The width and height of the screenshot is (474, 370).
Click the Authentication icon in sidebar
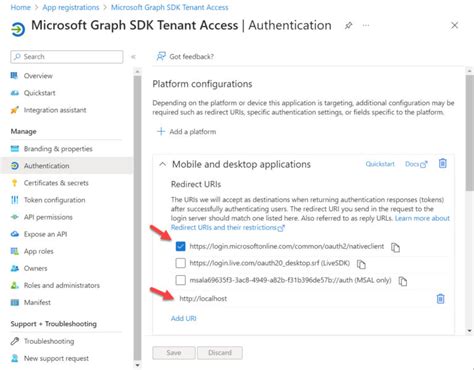[x=15, y=166]
